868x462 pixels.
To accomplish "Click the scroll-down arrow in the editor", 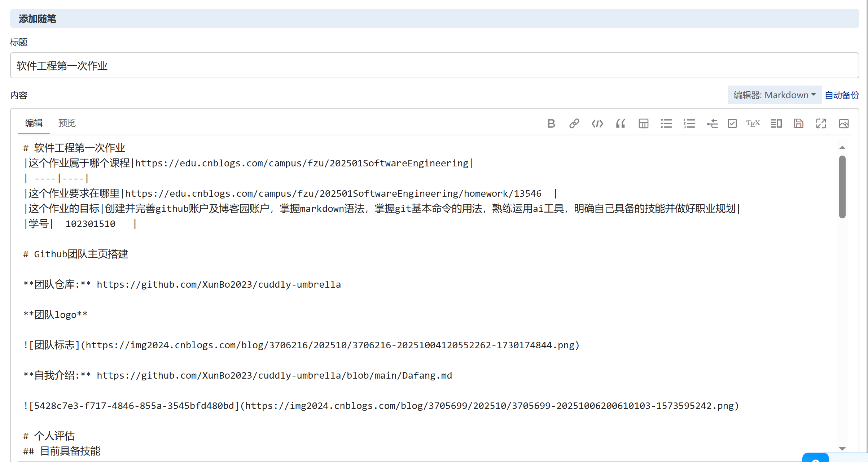I will [x=842, y=449].
